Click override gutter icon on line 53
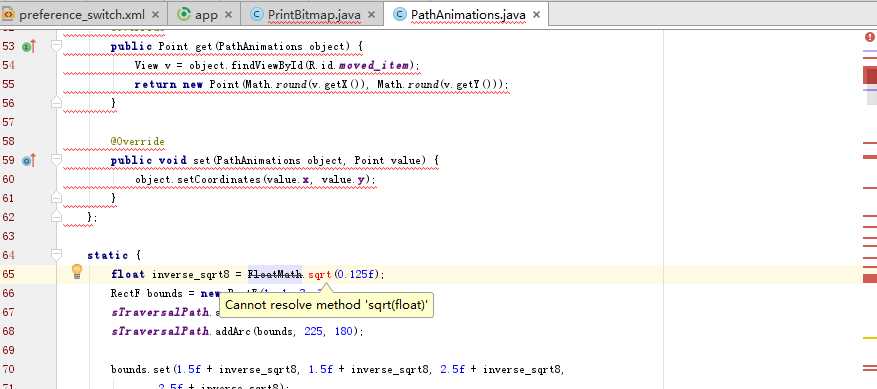 29,46
